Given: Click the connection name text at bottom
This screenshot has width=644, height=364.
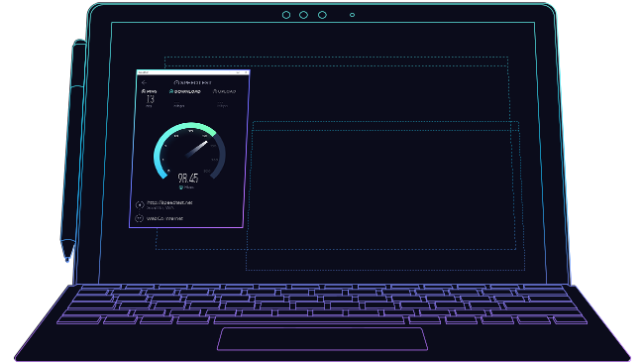Looking at the screenshot, I should coord(164,218).
